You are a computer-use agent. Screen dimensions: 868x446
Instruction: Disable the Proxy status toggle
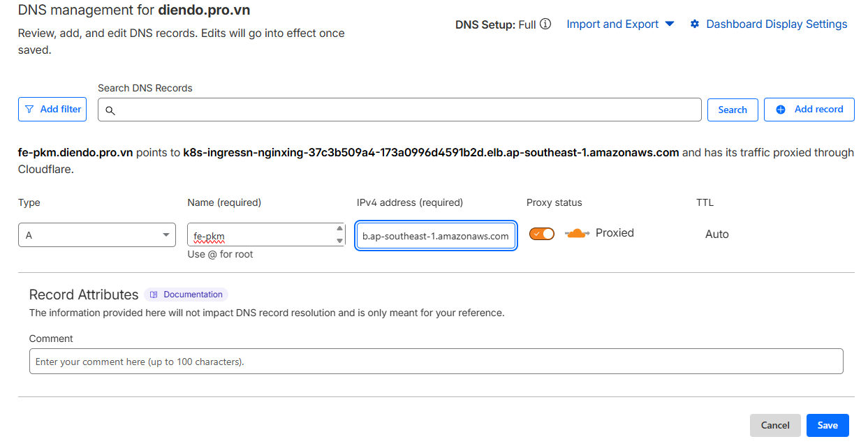click(542, 233)
